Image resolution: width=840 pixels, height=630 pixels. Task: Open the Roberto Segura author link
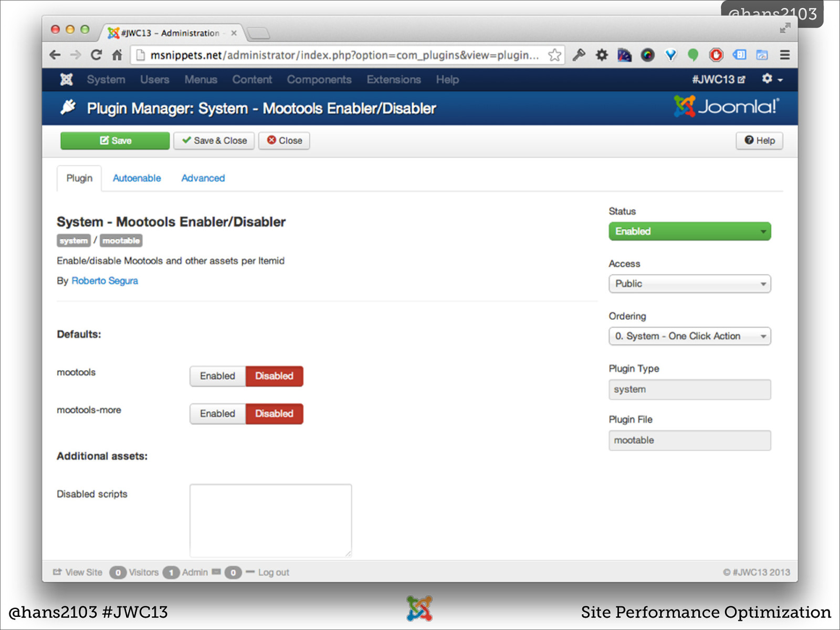pyautogui.click(x=104, y=281)
